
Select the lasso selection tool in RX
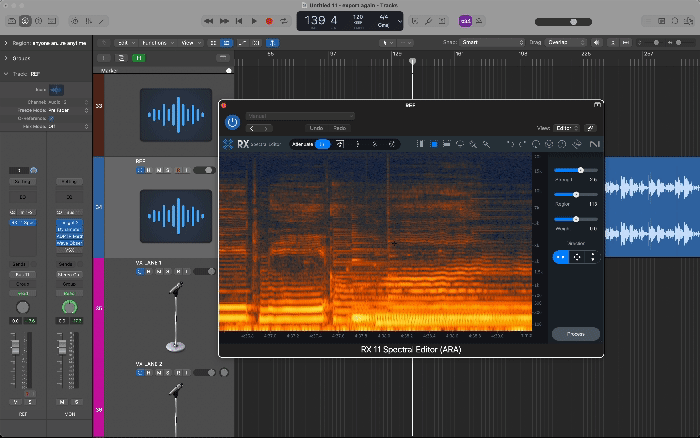[460, 144]
